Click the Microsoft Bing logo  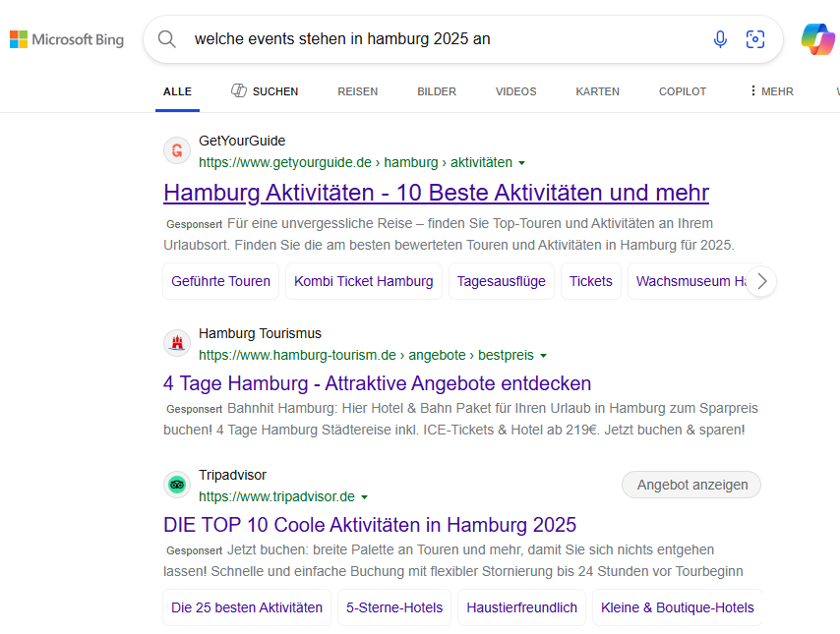67,39
